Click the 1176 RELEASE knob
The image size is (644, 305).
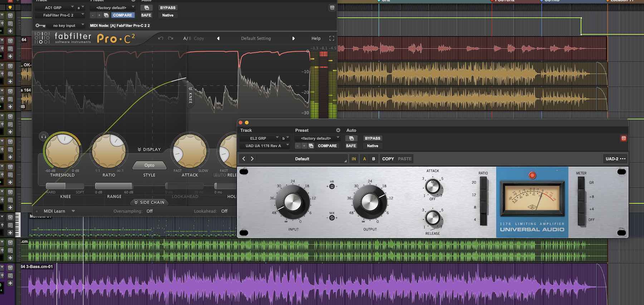[x=433, y=218]
